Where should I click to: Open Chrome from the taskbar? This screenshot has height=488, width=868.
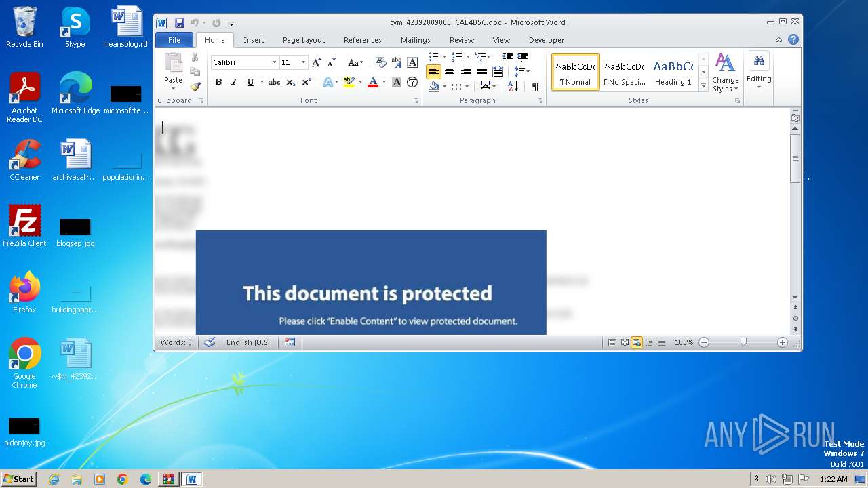point(122,479)
